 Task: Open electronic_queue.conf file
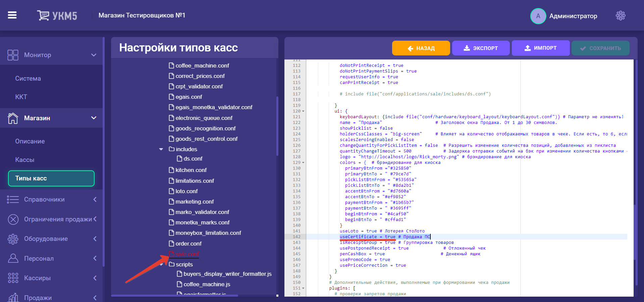point(204,118)
